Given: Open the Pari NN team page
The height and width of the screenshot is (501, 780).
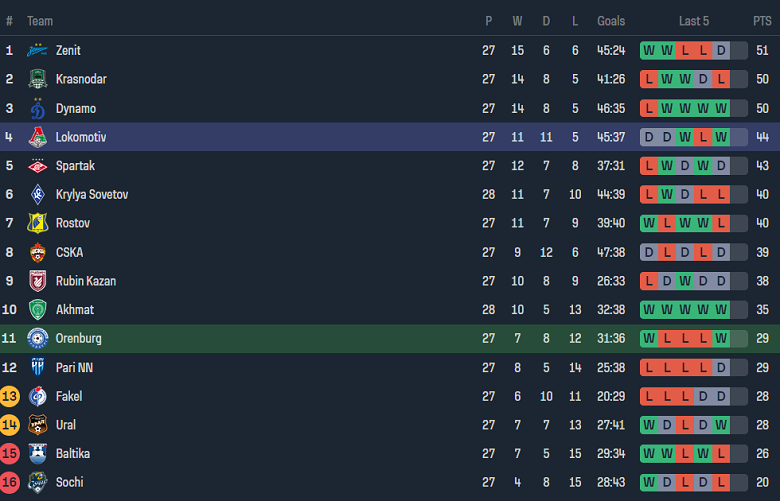Looking at the screenshot, I should [73, 367].
